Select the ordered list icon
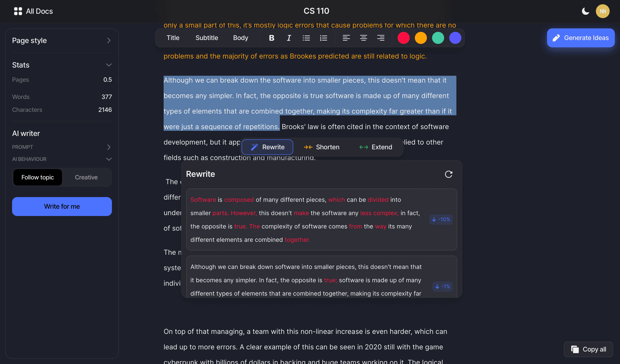The image size is (620, 364). (323, 38)
